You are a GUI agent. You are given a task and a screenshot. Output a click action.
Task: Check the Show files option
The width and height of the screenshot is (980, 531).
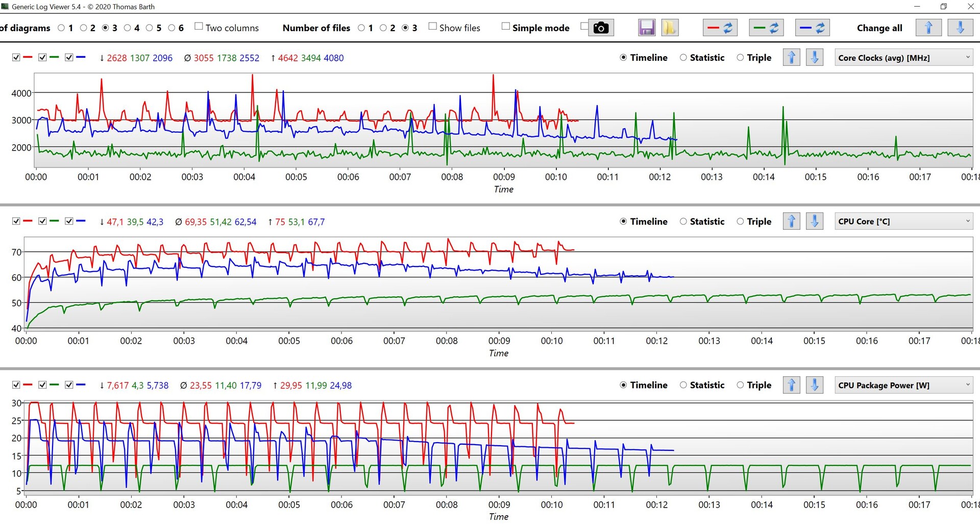(x=433, y=27)
